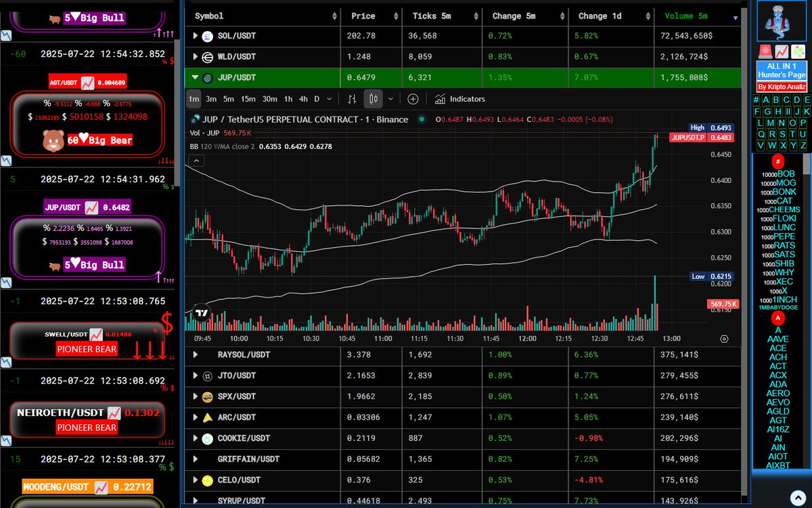The image size is (812, 508).
Task: Open the Indicators menu
Action: click(x=460, y=99)
